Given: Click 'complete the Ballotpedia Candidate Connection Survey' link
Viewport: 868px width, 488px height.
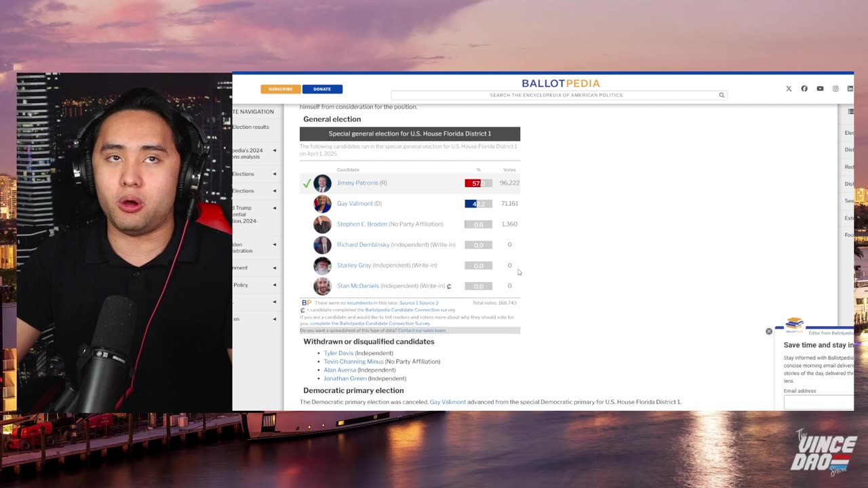Looking at the screenshot, I should [x=370, y=323].
